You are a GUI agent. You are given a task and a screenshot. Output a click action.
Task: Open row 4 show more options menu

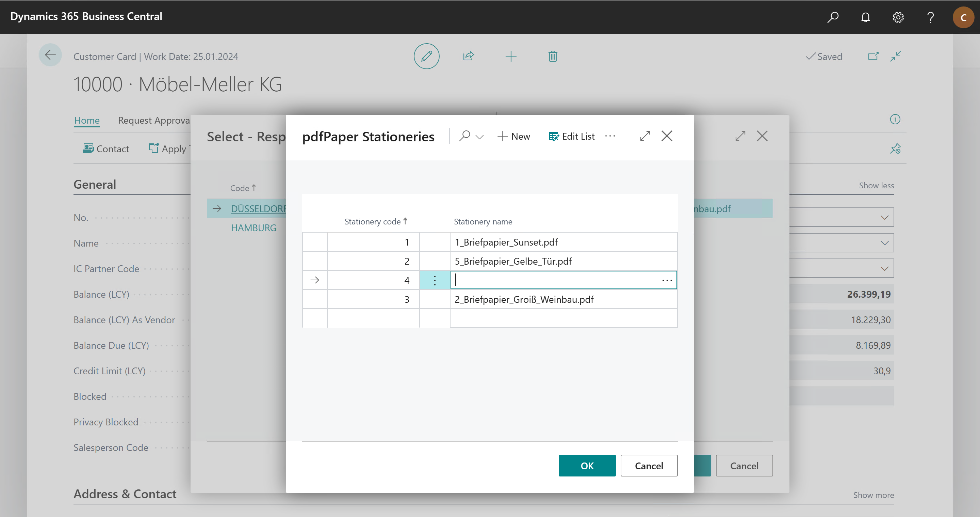435,280
